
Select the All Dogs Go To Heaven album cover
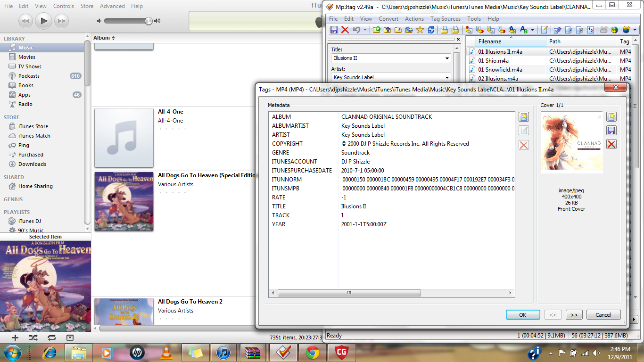[x=124, y=201]
